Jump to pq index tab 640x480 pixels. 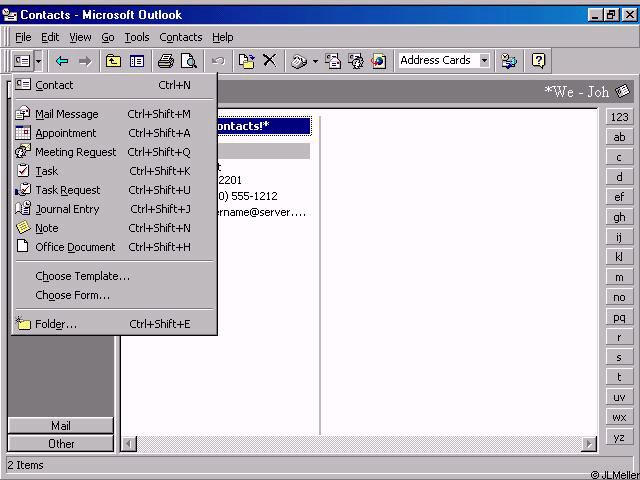tap(619, 317)
